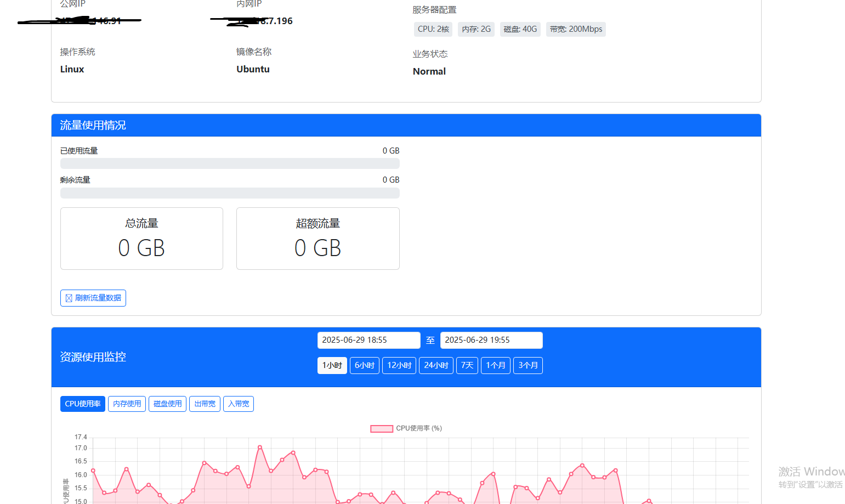Click the 带宽: 200Mbps config badge
845x504 pixels.
coord(576,29)
